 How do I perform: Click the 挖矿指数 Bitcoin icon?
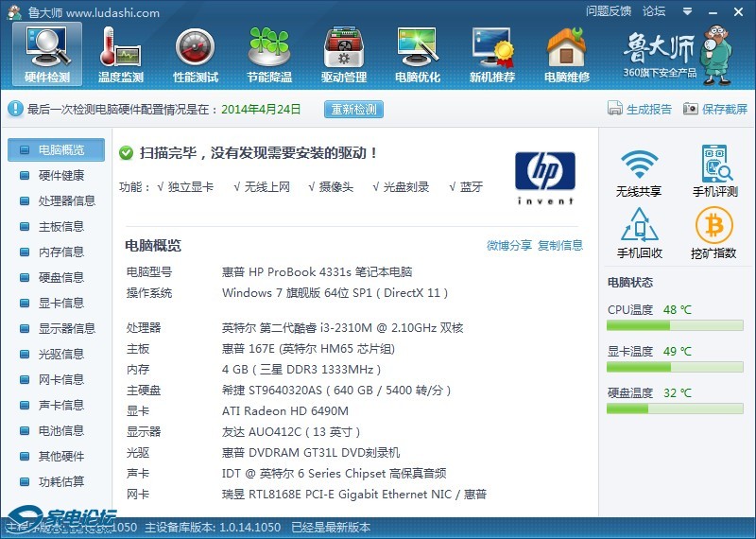pos(714,234)
